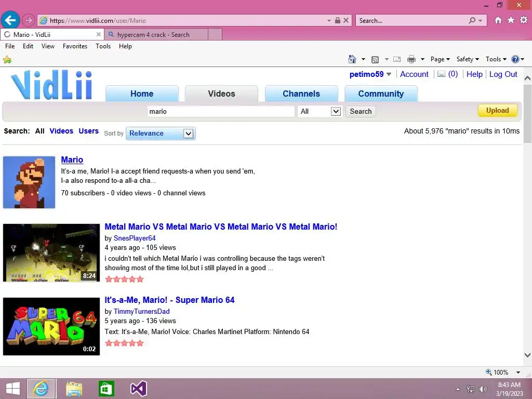Open the Edit menu
Viewport: 532px width, 399px height.
pos(28,46)
